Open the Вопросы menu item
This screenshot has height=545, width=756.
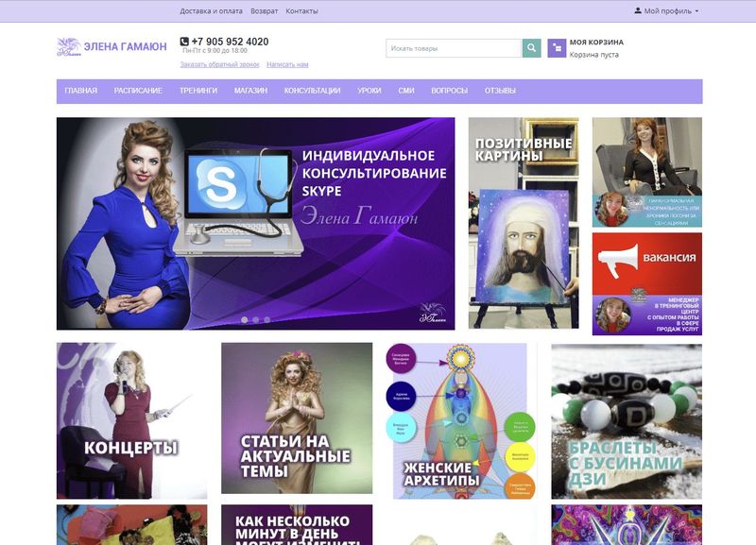coord(450,91)
